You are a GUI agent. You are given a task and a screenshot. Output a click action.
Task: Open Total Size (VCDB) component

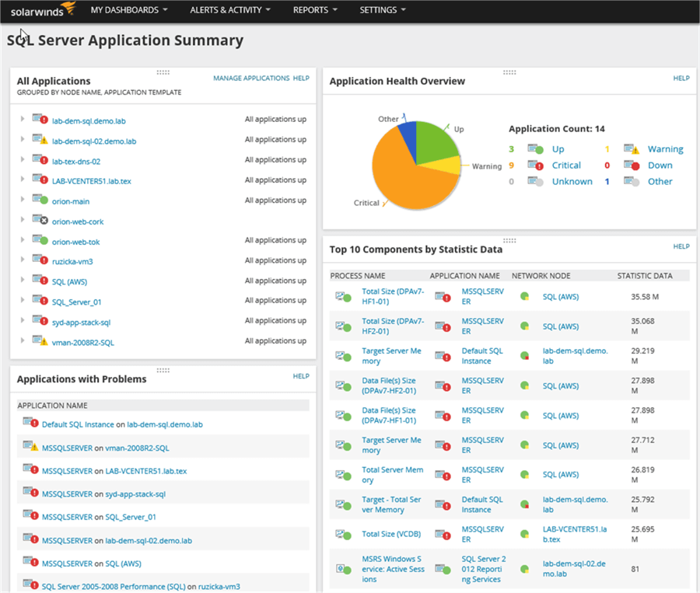coord(391,534)
